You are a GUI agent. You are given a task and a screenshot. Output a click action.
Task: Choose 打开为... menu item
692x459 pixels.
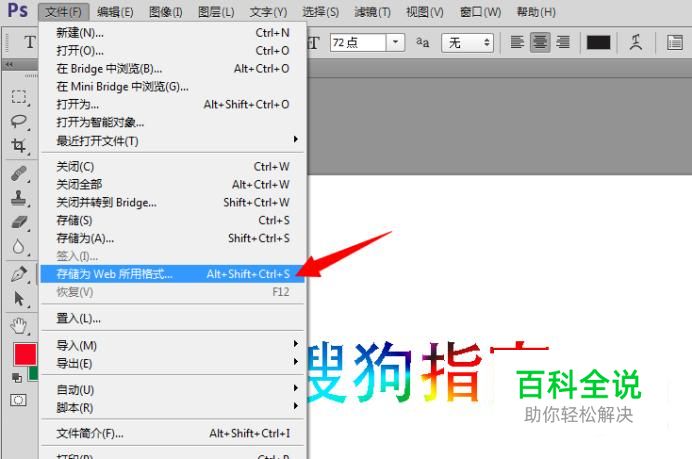(x=172, y=104)
